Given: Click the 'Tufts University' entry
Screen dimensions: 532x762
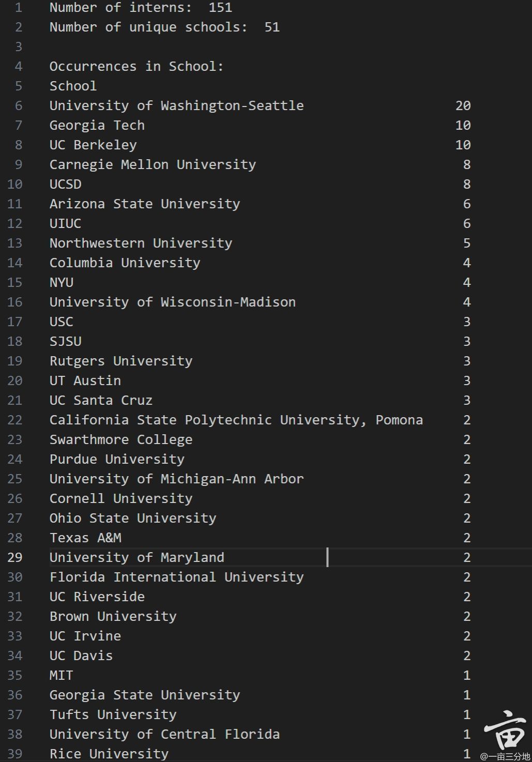Looking at the screenshot, I should tap(113, 714).
